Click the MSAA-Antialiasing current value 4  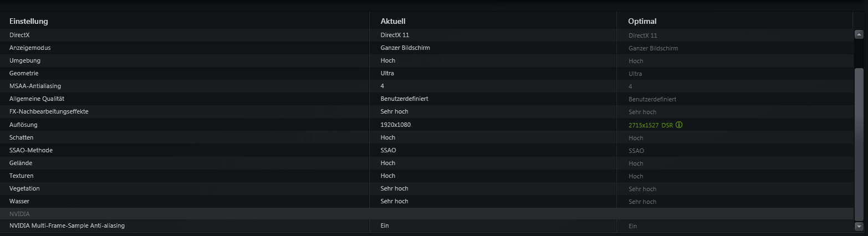pyautogui.click(x=382, y=86)
